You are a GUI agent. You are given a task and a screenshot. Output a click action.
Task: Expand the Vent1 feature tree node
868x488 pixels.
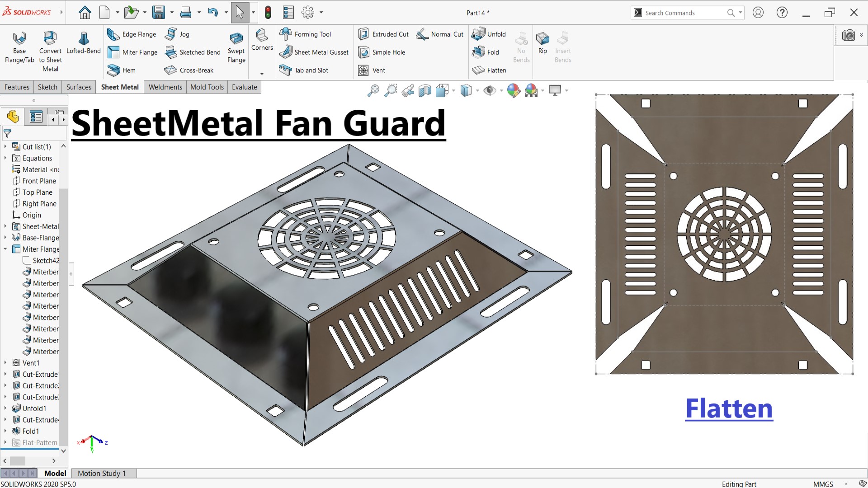click(x=5, y=363)
